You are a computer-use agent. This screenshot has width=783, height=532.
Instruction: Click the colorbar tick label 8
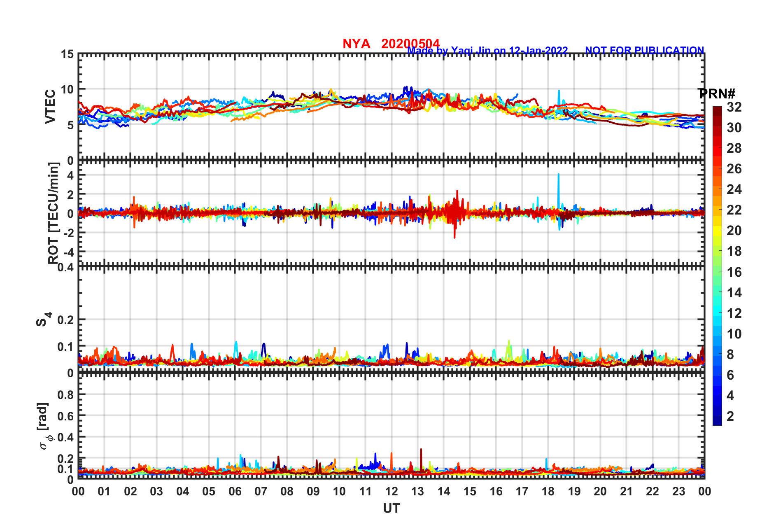pos(730,354)
